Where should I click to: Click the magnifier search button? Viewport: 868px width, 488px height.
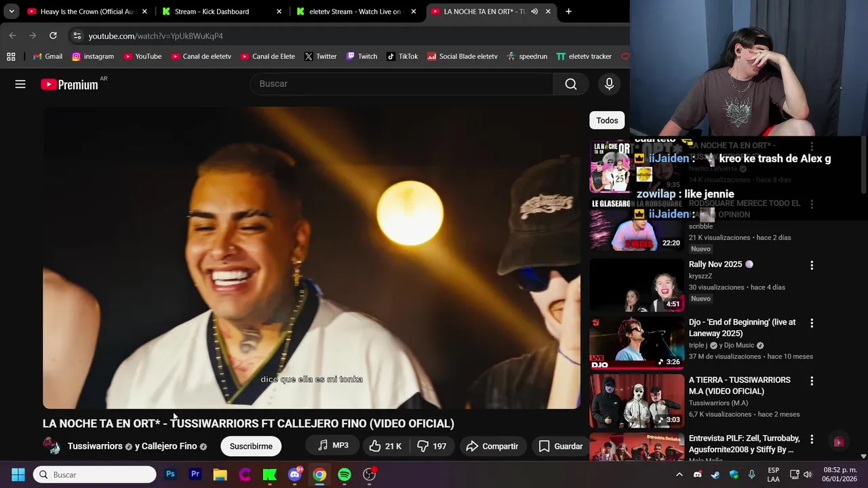pos(571,84)
